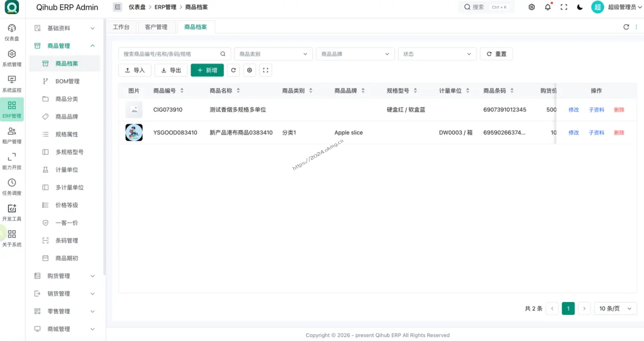Click the 超 user avatar

(x=597, y=7)
